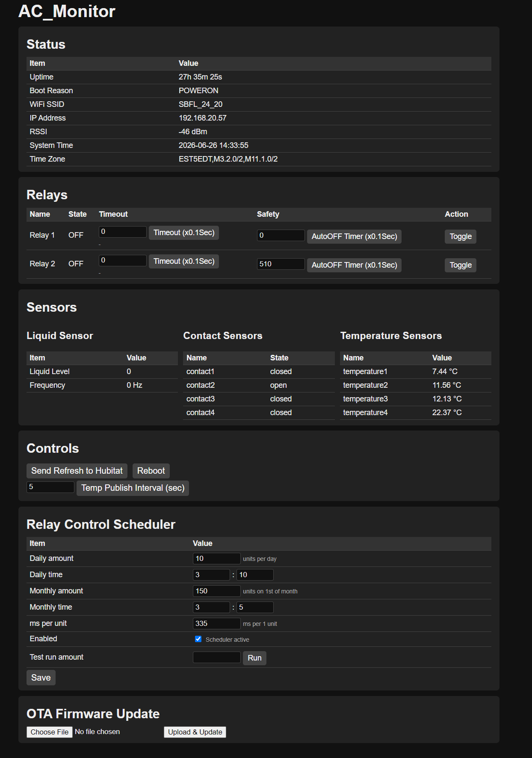Click Monthly amount input field
This screenshot has height=758, width=532.
pos(217,591)
